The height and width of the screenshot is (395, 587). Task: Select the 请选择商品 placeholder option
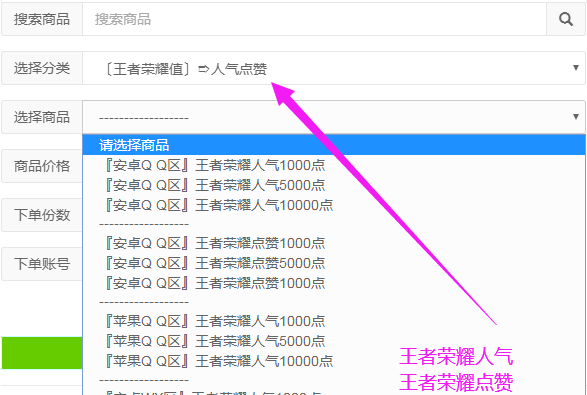[x=334, y=145]
